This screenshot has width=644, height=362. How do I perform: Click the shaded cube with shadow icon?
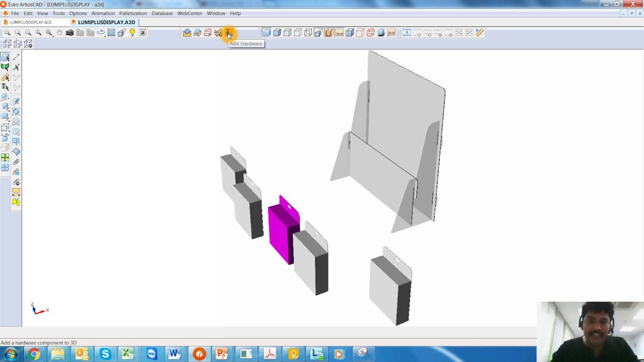click(x=381, y=33)
